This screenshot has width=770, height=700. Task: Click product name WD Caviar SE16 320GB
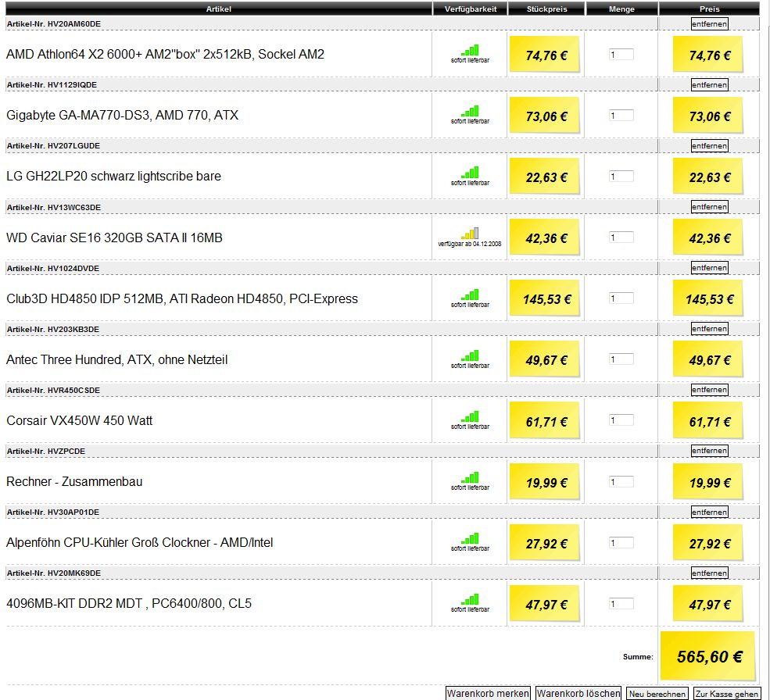(114, 237)
